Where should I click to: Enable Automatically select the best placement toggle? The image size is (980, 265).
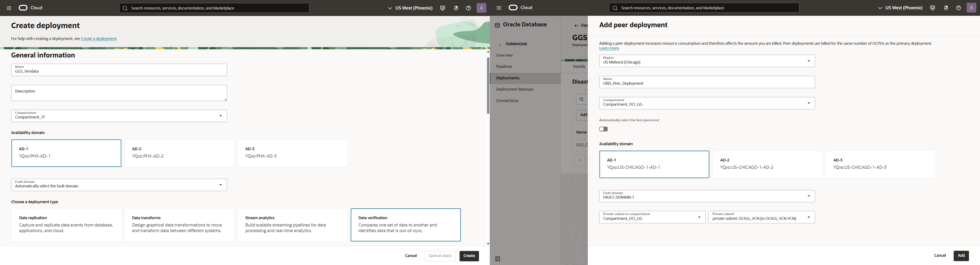click(603, 129)
